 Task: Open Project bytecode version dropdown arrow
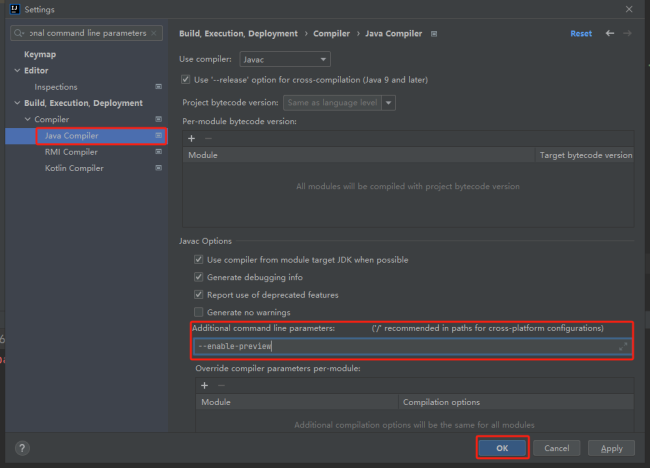pyautogui.click(x=389, y=103)
